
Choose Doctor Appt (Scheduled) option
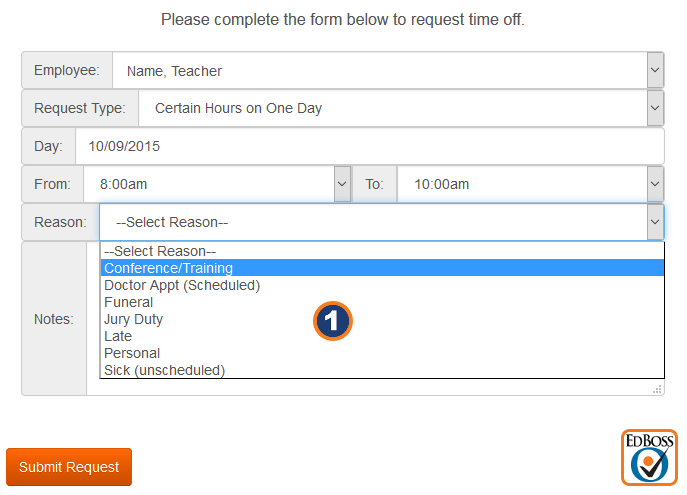coord(181,285)
